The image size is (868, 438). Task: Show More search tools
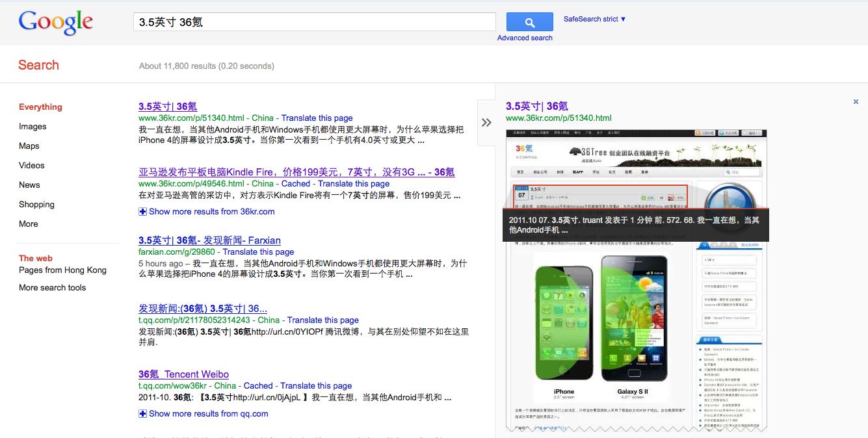coord(52,287)
